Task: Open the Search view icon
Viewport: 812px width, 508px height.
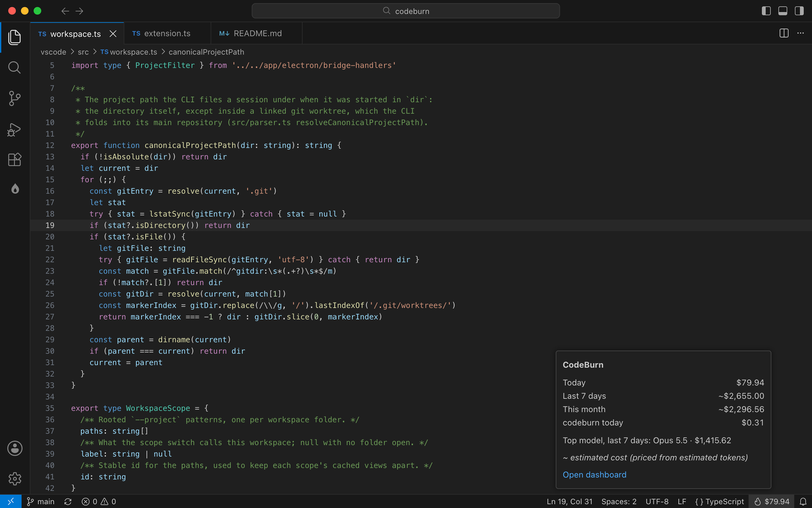Action: pos(15,68)
